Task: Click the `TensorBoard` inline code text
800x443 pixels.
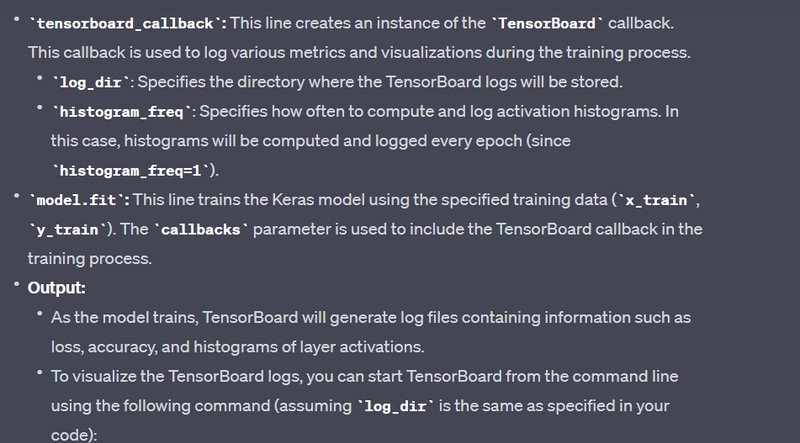Action: (x=547, y=23)
